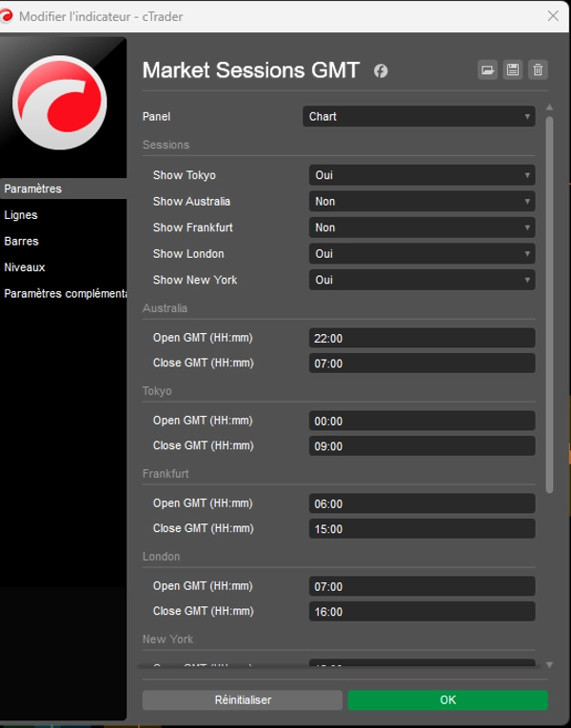The height and width of the screenshot is (728, 571).
Task: Open the Panel dropdown set to Chart
Action: (419, 116)
